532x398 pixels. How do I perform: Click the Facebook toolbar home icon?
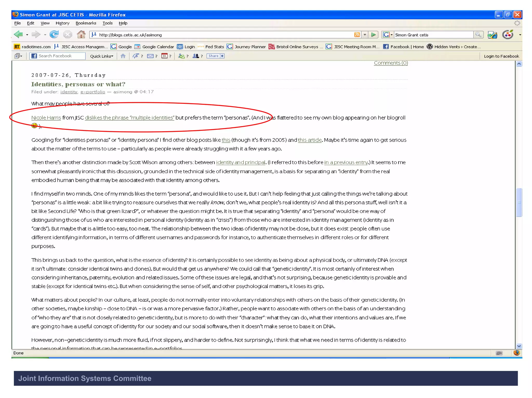(123, 56)
